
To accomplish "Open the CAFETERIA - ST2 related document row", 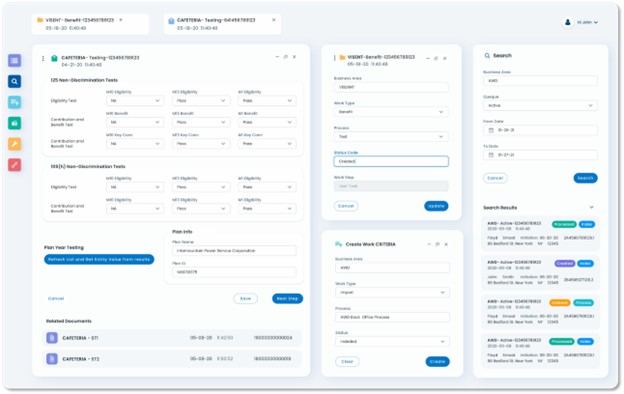I will pyautogui.click(x=172, y=359).
